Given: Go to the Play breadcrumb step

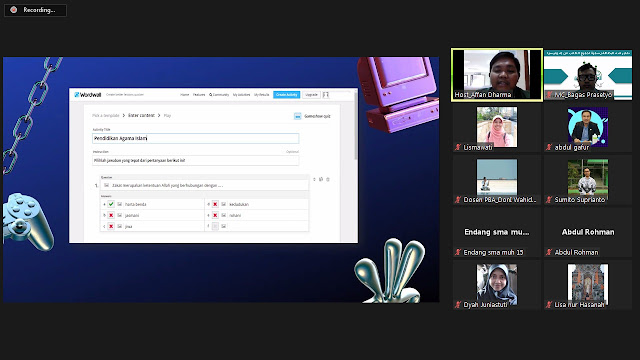Looking at the screenshot, I should [167, 116].
